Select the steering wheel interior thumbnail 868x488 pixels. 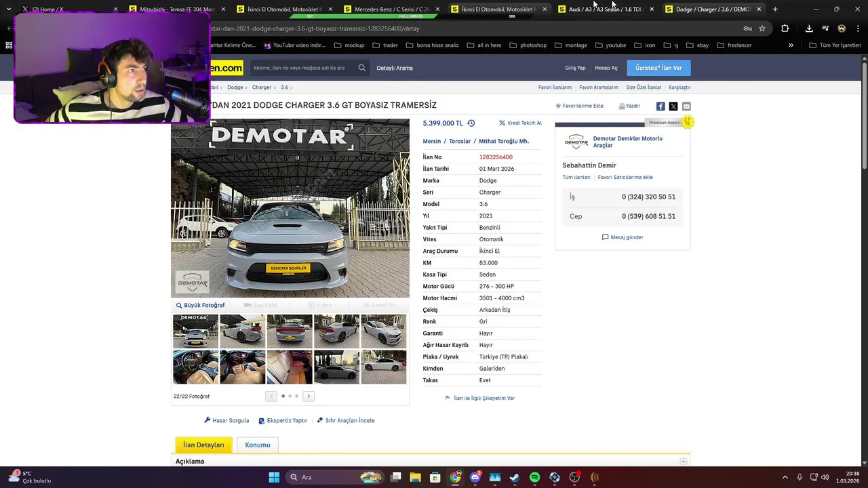[196, 367]
